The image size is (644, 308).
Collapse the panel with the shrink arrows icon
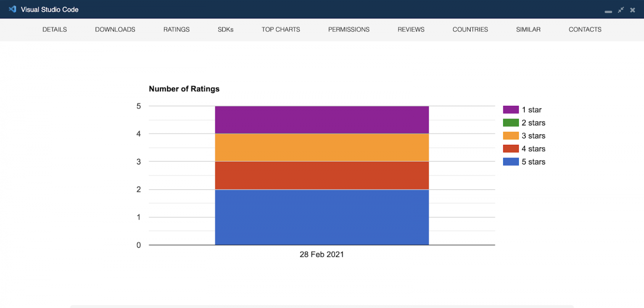point(621,10)
